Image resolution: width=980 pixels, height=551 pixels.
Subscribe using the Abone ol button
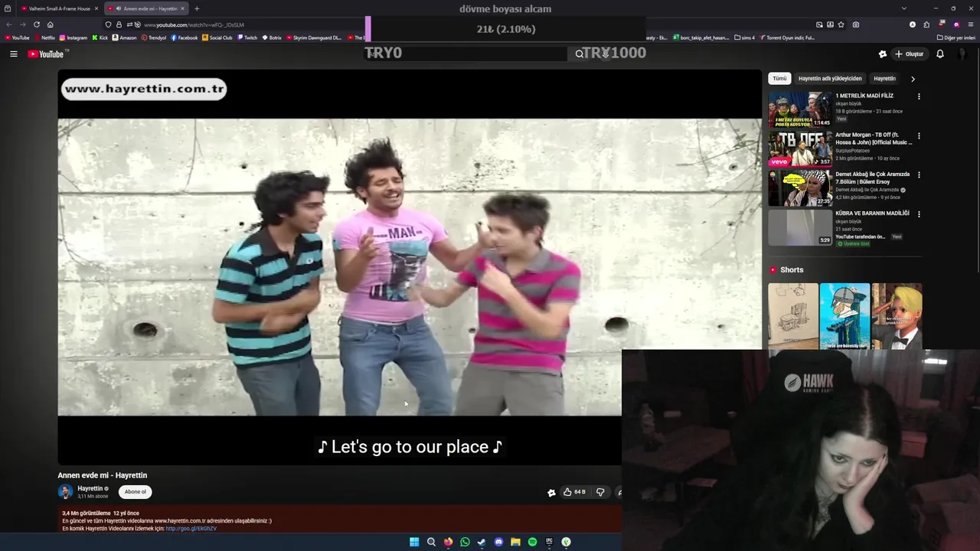coord(136,492)
